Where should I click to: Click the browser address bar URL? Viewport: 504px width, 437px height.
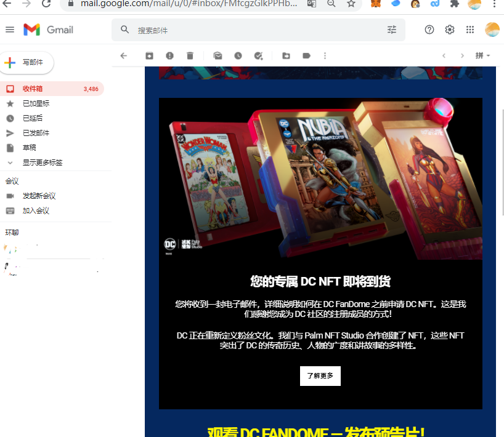click(189, 4)
